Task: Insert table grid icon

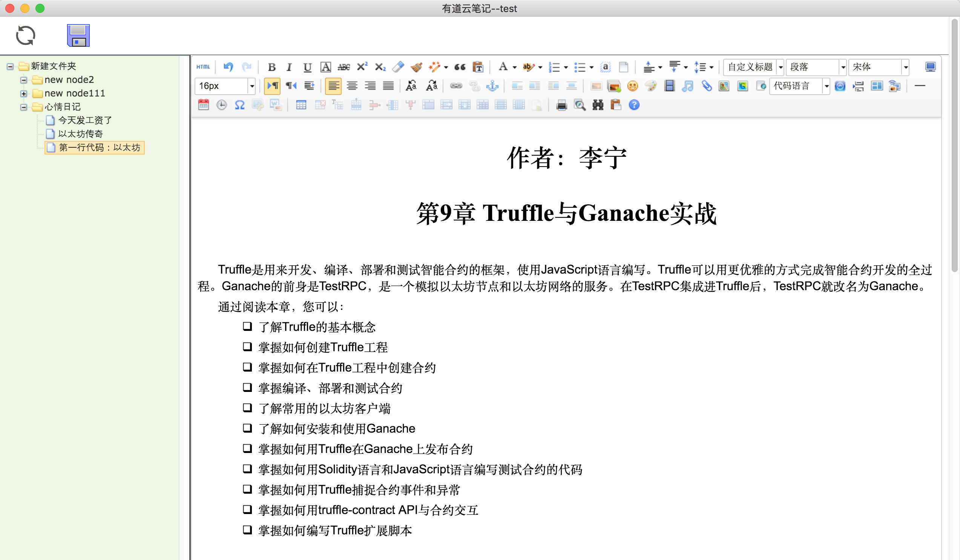Action: (x=301, y=105)
